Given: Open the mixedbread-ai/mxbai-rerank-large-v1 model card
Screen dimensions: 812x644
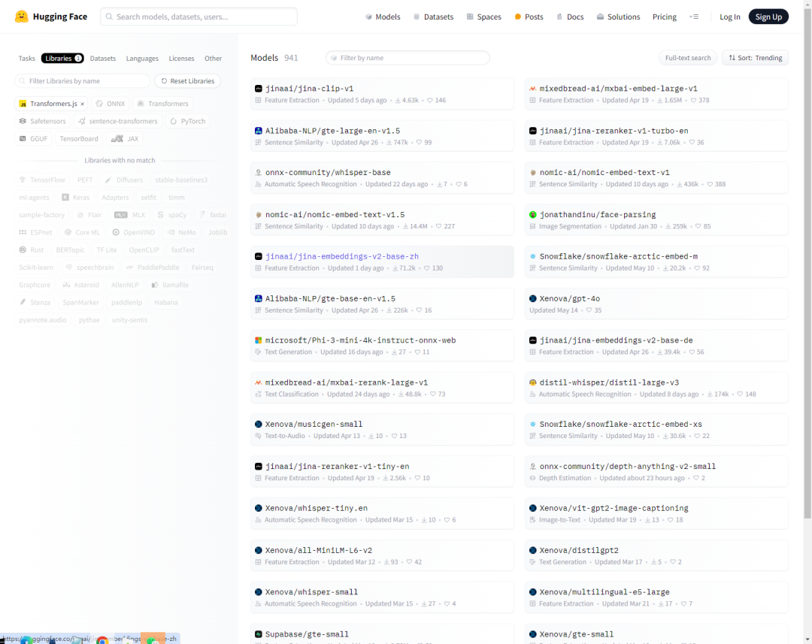Looking at the screenshot, I should click(382, 388).
